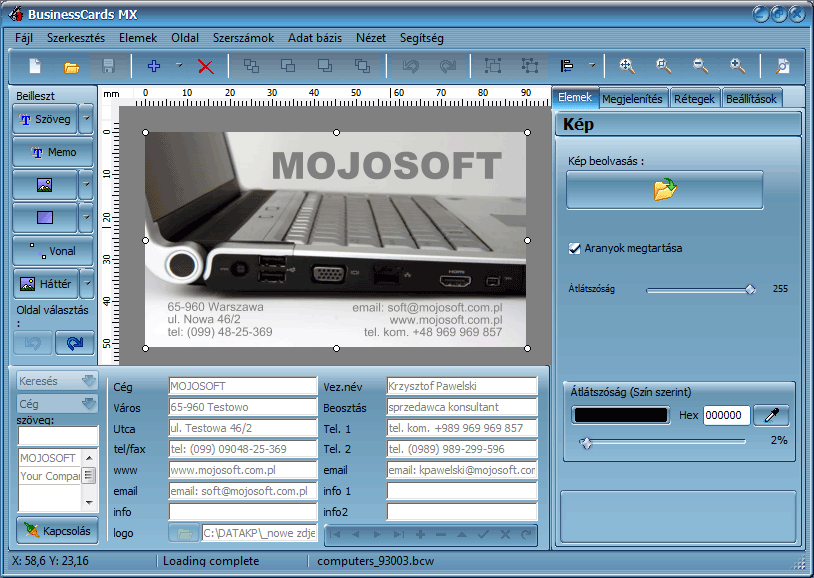Go to the previous page with the gray arrow

33,343
